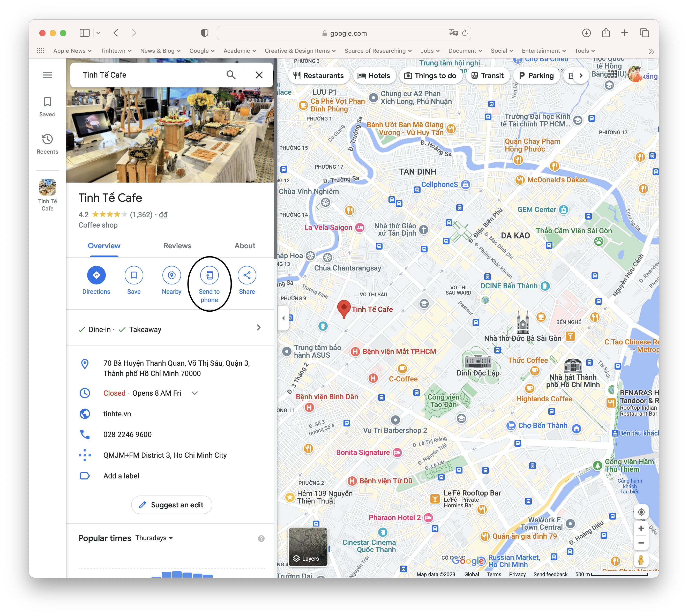Viewport: 688px width, 616px height.
Task: Open the tinhte.vn website link
Action: [x=117, y=414]
